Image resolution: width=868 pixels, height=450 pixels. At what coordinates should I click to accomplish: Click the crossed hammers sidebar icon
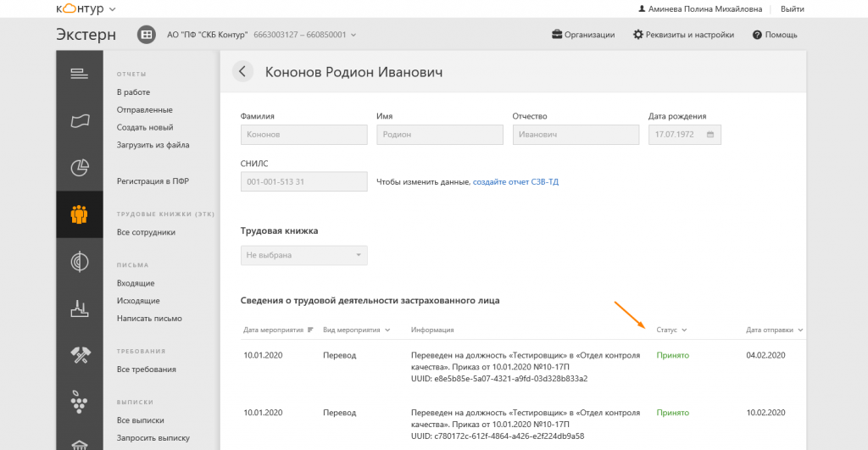[x=79, y=355]
